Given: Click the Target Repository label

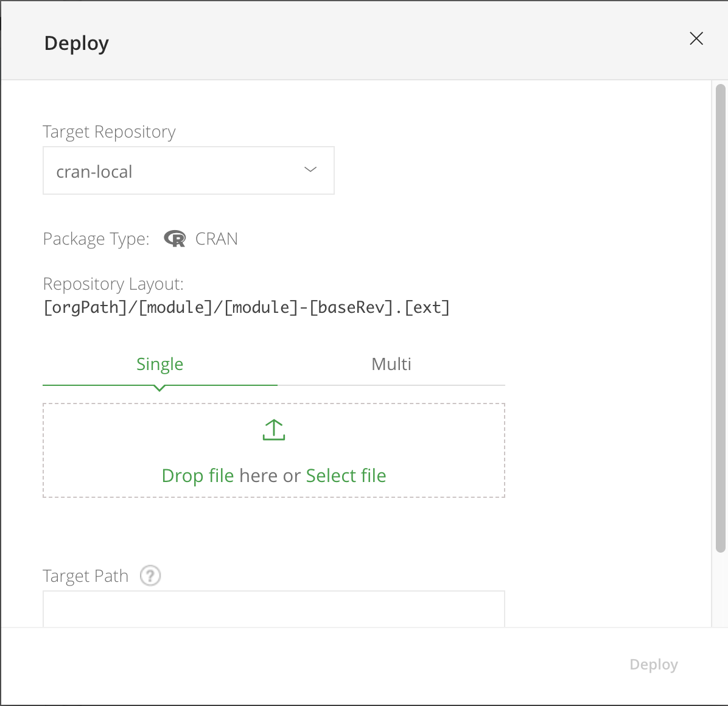Looking at the screenshot, I should 110,132.
